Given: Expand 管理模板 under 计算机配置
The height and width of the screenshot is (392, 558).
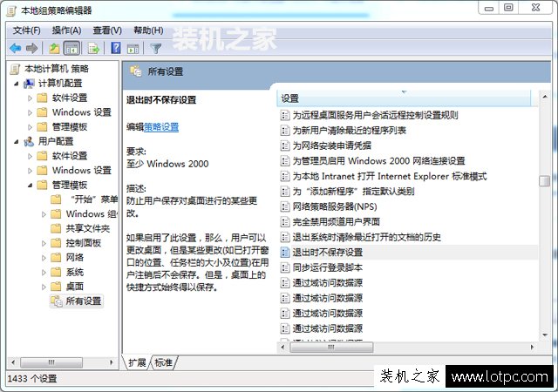Looking at the screenshot, I should click(30, 127).
